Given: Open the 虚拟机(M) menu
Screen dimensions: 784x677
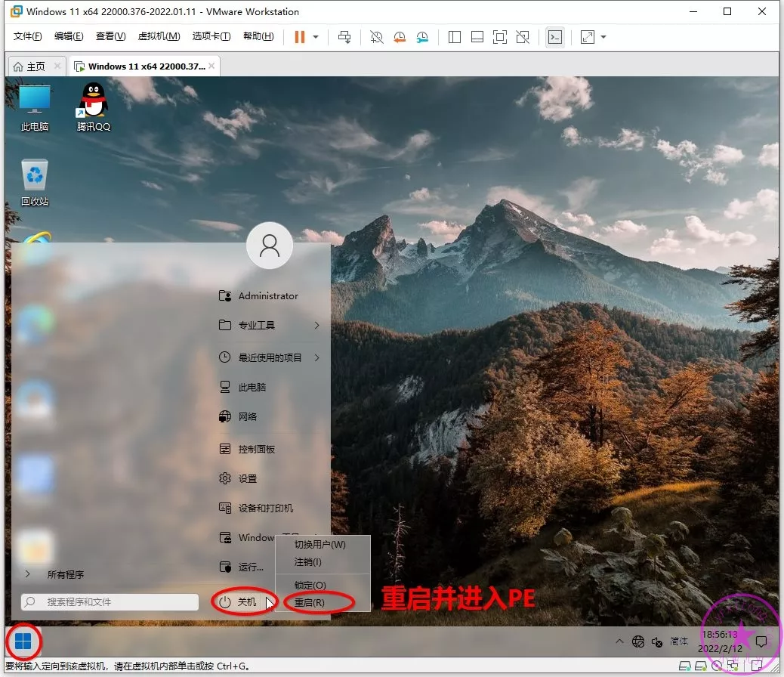Looking at the screenshot, I should pos(159,36).
